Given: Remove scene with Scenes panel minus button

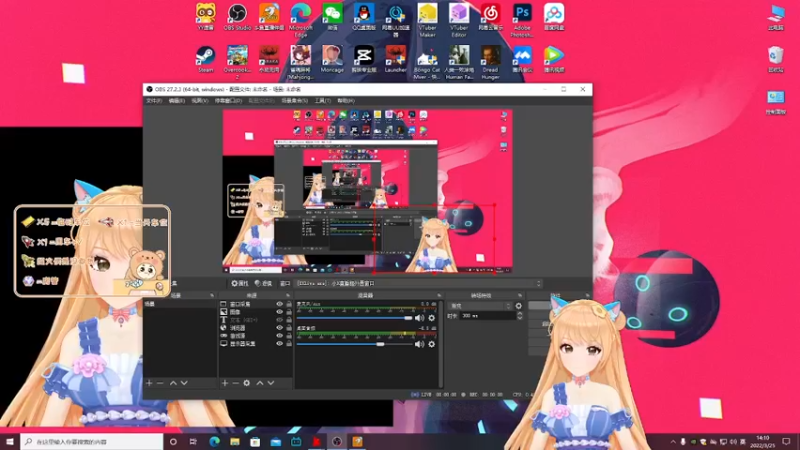Looking at the screenshot, I should 160,383.
